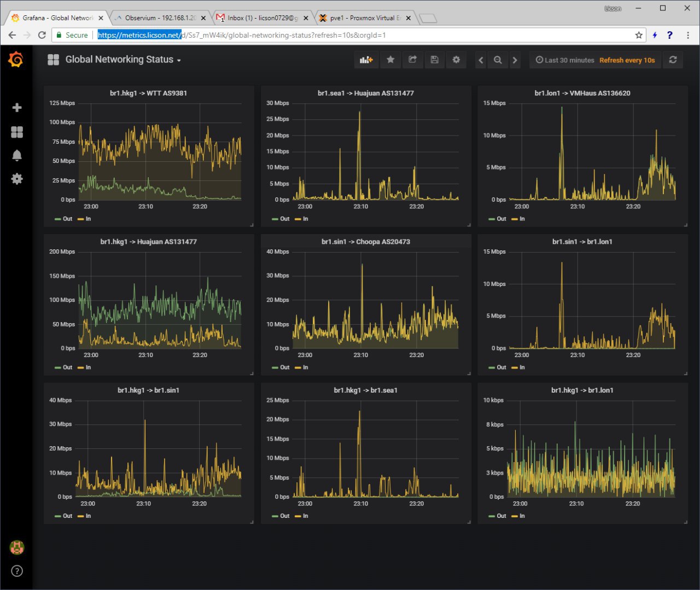Open the Dashboards icon in sidebar
The image size is (700, 590).
17,132
